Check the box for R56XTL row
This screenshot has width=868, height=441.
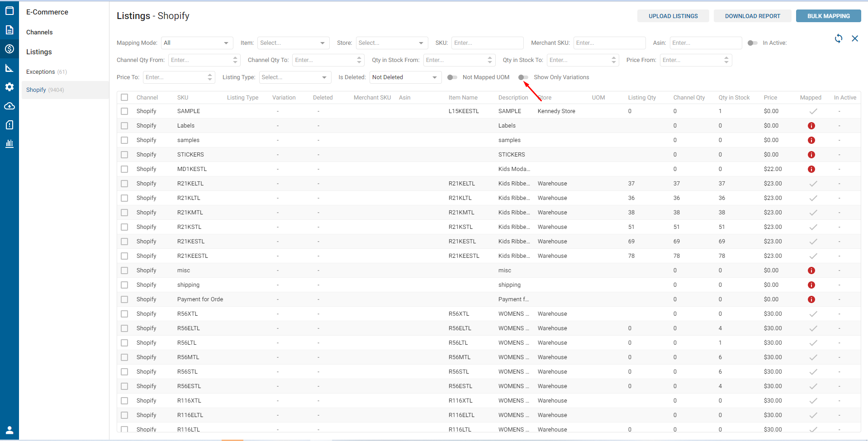(124, 314)
